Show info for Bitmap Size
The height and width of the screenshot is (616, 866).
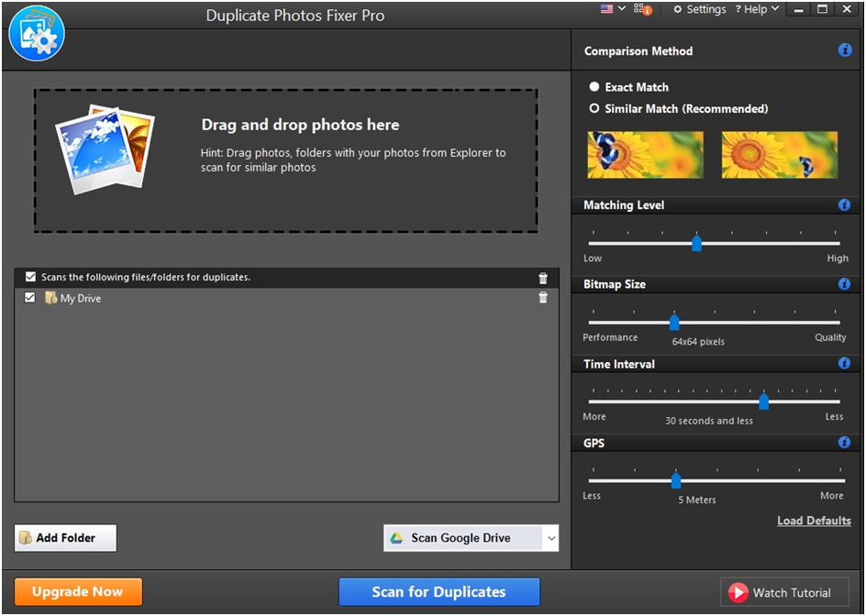[x=844, y=284]
